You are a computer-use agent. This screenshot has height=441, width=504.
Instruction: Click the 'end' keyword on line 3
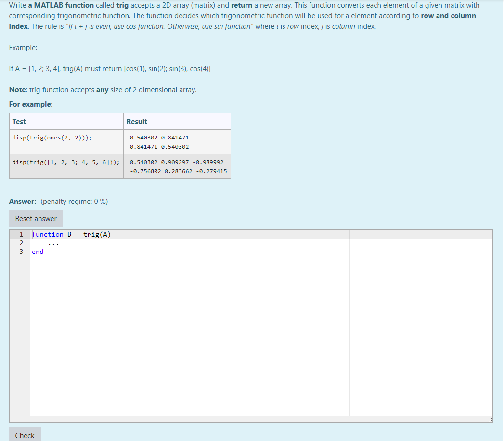coord(38,252)
